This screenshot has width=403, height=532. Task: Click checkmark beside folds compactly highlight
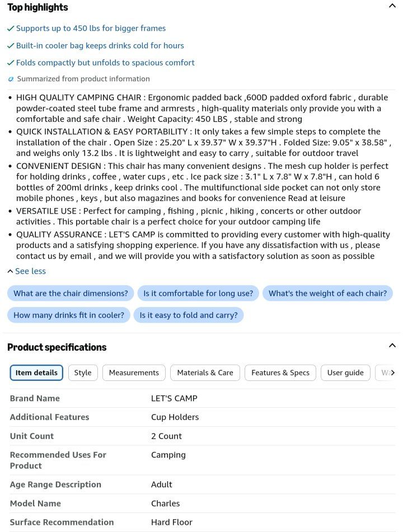coord(11,63)
